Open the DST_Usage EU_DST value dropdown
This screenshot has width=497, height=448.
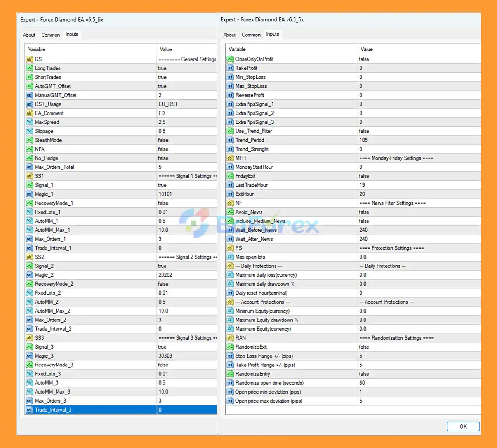[x=186, y=104]
